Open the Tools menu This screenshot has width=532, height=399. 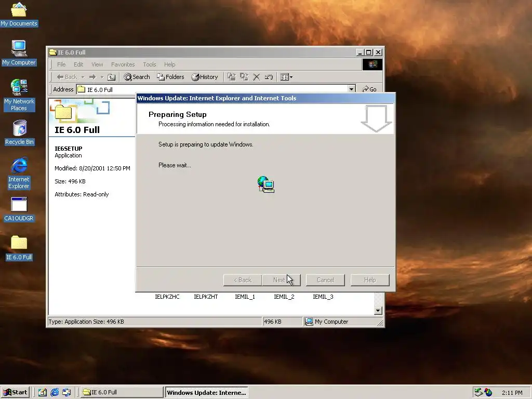coord(149,64)
